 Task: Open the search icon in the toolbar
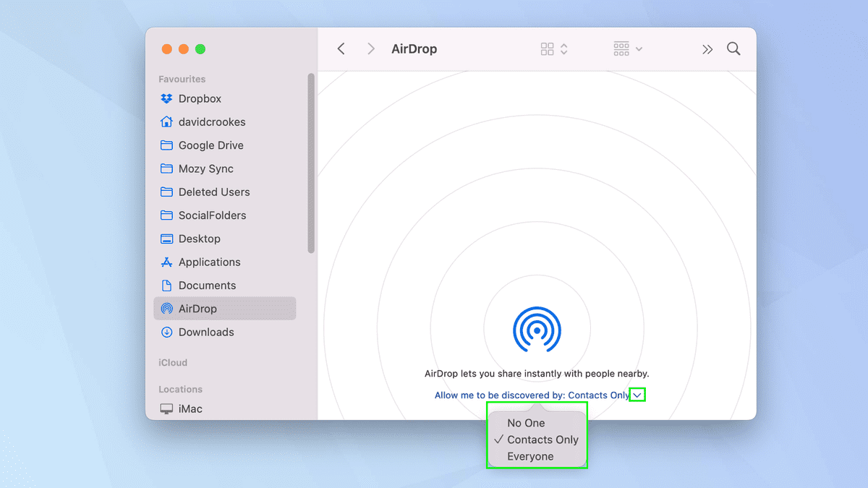[x=733, y=48]
